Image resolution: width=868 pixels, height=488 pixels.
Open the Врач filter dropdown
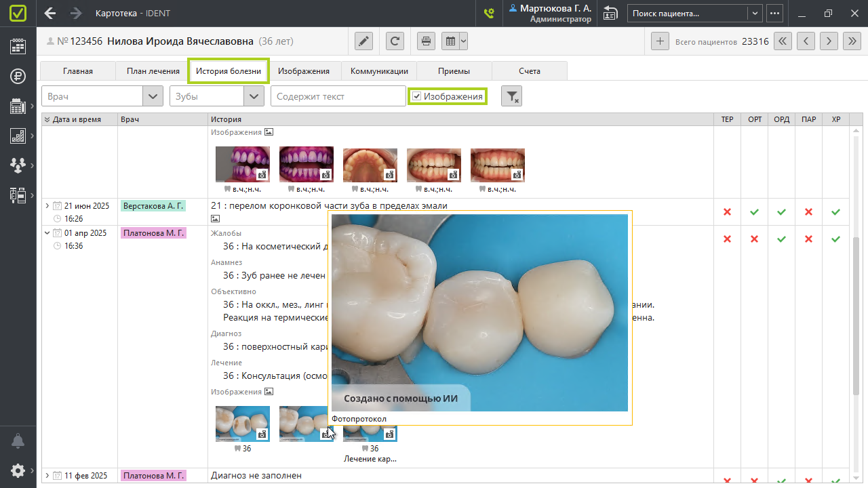(153, 96)
